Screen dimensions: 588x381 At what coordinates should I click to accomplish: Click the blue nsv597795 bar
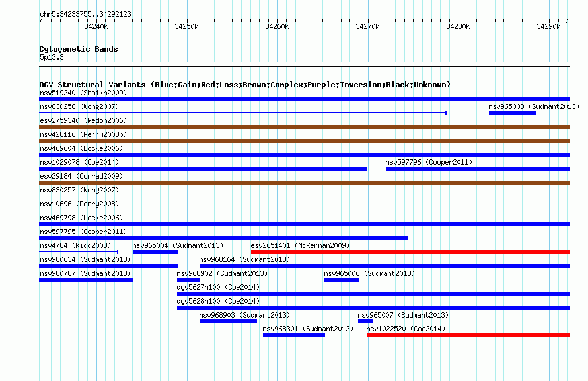pyautogui.click(x=223, y=238)
